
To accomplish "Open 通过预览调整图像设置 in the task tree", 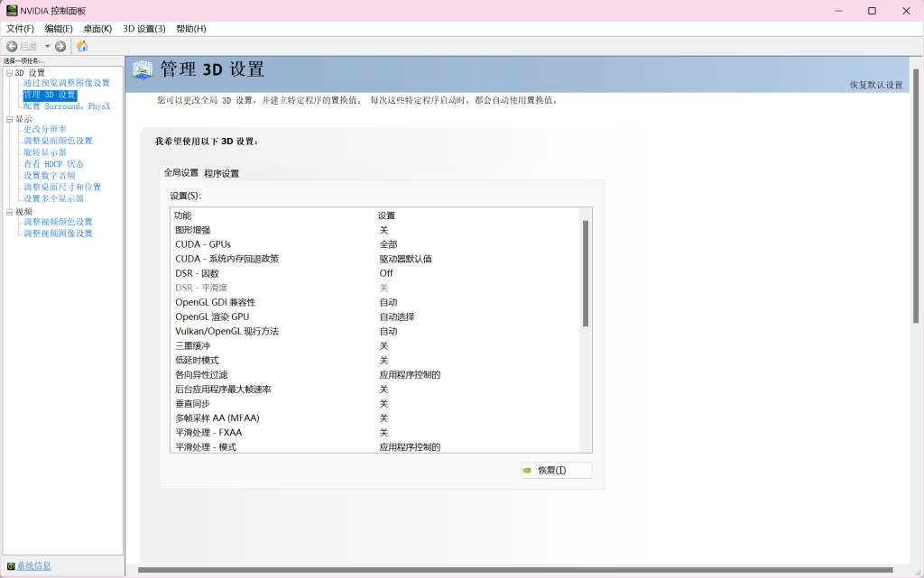I will pyautogui.click(x=67, y=83).
